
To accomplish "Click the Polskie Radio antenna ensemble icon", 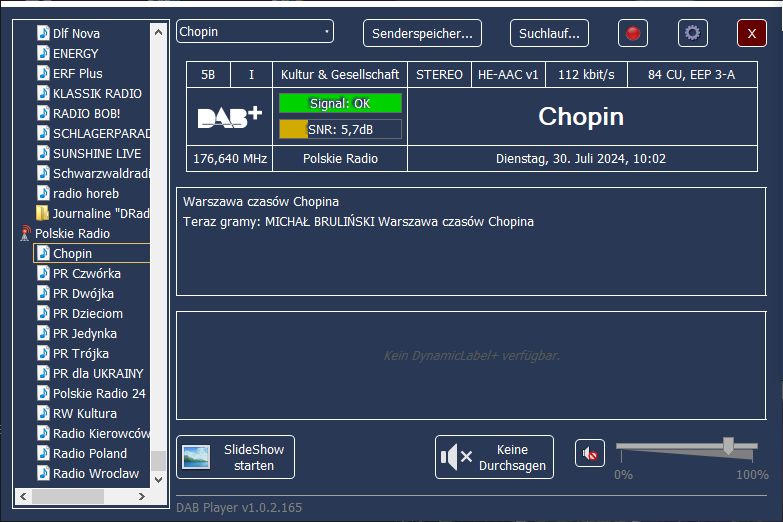I will pos(26,234).
